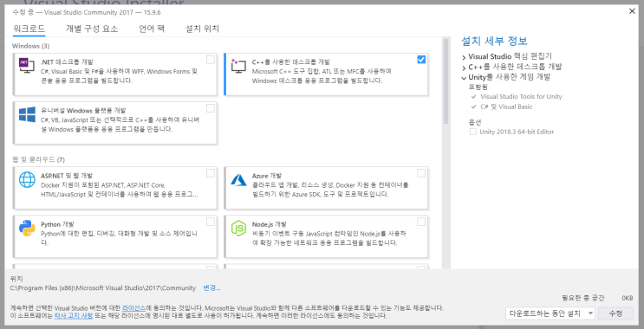Screen dimensions: 644x329
Task: Click the 수정 button
Action: tap(615, 313)
